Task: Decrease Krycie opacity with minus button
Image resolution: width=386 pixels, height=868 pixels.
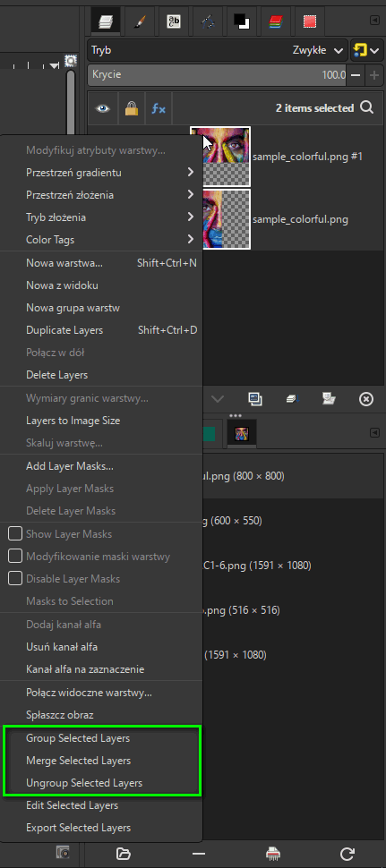Action: [x=356, y=75]
